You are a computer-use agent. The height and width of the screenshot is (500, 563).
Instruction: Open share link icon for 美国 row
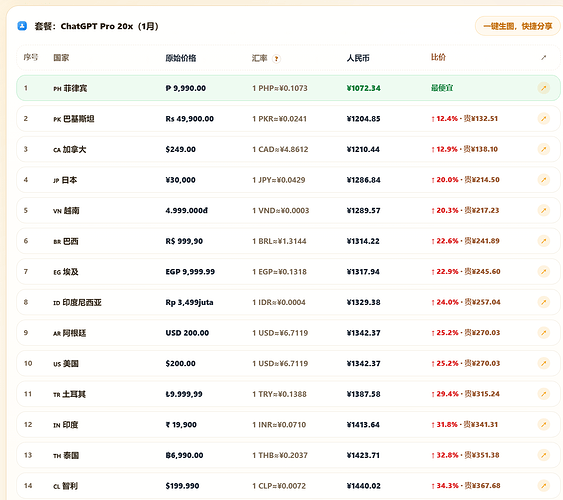(544, 363)
